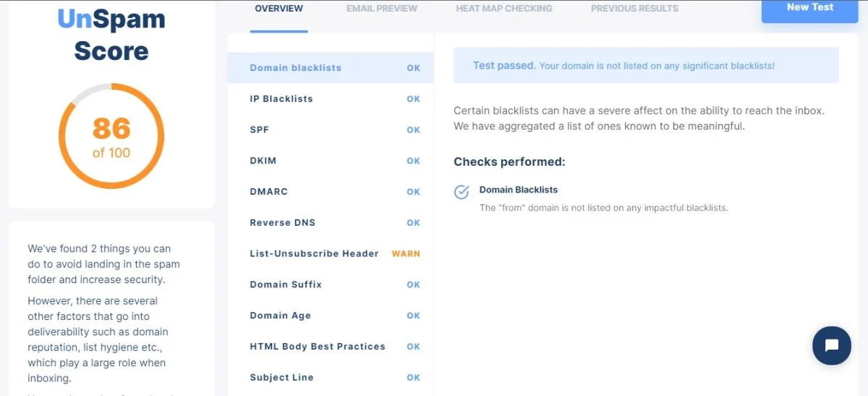Image resolution: width=868 pixels, height=396 pixels.
Task: Switch to the Email Preview tab
Action: tap(382, 9)
